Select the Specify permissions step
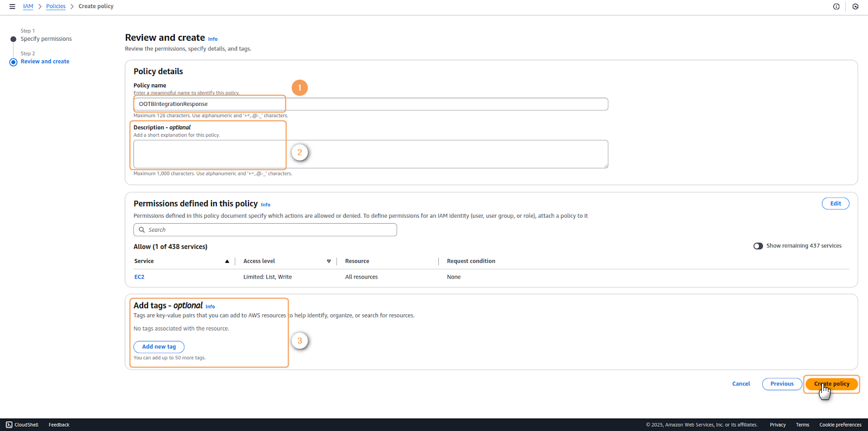This screenshot has height=431, width=868. coord(46,39)
